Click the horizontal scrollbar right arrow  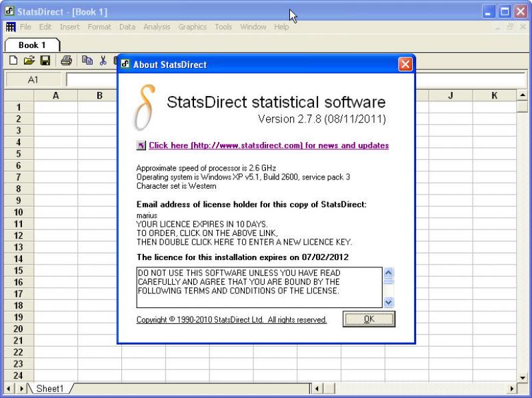coord(511,389)
